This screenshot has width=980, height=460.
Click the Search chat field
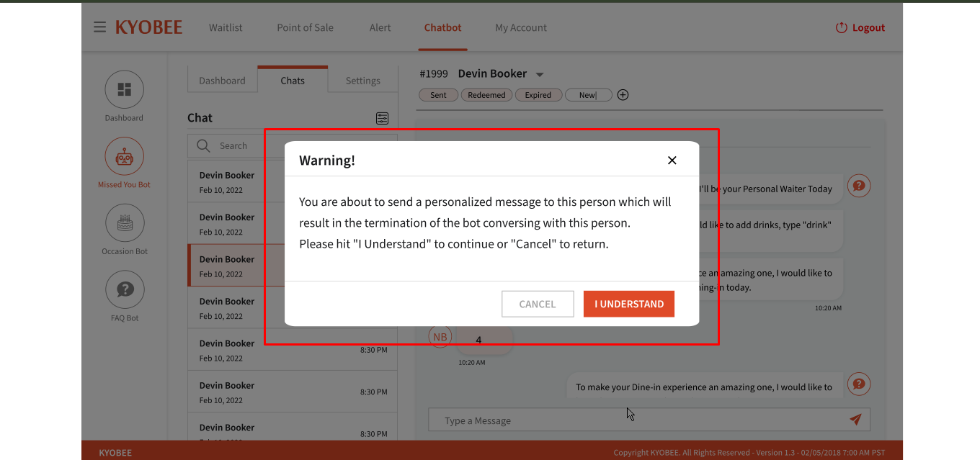tap(292, 145)
